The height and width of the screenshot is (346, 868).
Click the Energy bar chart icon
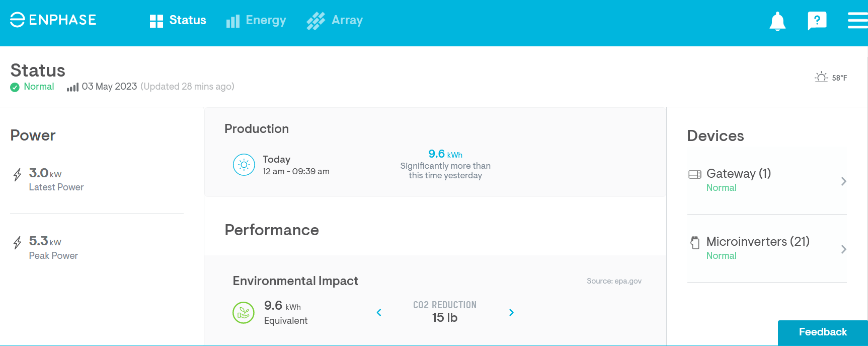click(233, 21)
